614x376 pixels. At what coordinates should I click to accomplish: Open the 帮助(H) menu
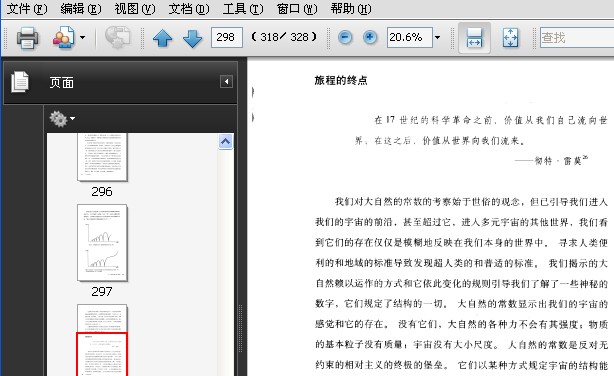(x=351, y=9)
